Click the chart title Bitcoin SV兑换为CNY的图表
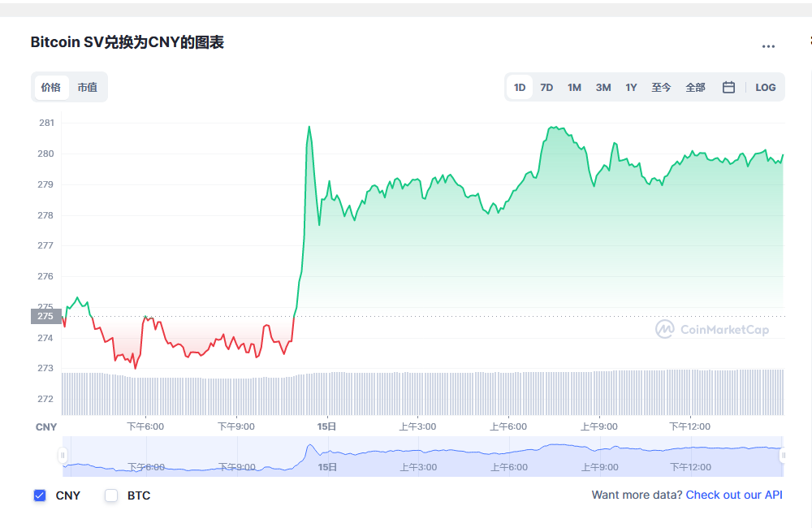812x528 pixels. click(x=127, y=42)
